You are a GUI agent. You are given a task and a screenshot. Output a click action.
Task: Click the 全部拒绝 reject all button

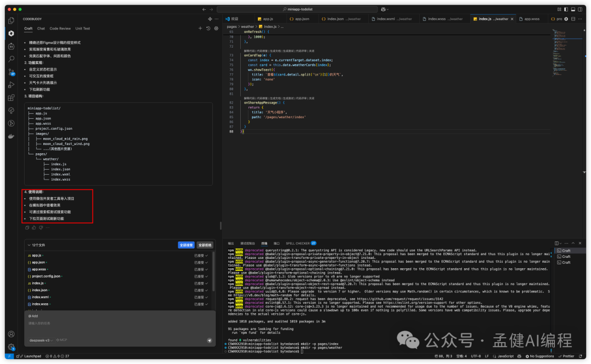[x=205, y=245]
